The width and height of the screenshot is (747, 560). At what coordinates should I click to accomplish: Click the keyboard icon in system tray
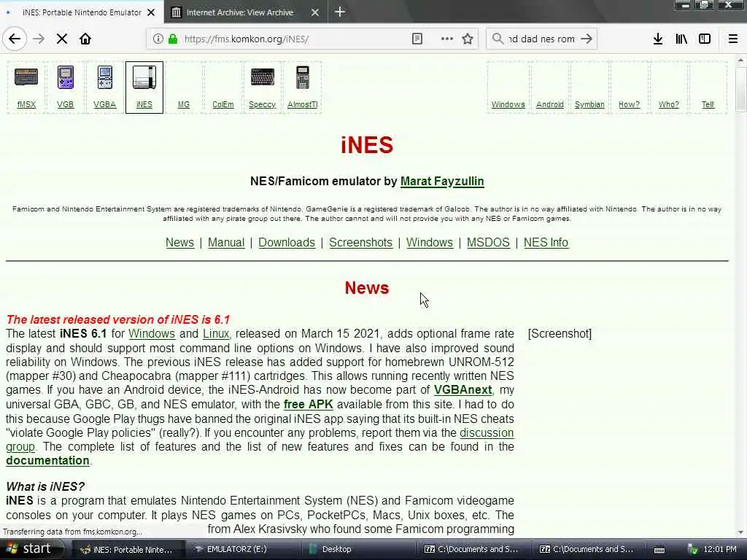pos(659,550)
